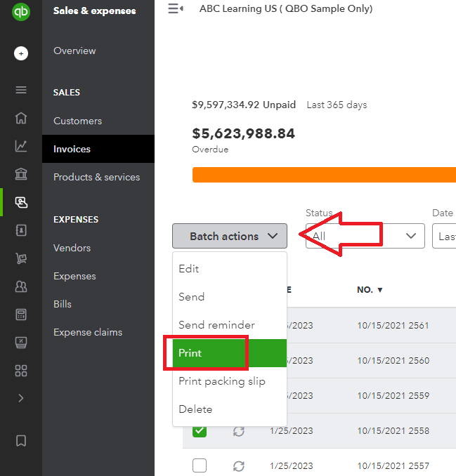Choose Print from batch actions menu
456x476 pixels.
(230, 353)
